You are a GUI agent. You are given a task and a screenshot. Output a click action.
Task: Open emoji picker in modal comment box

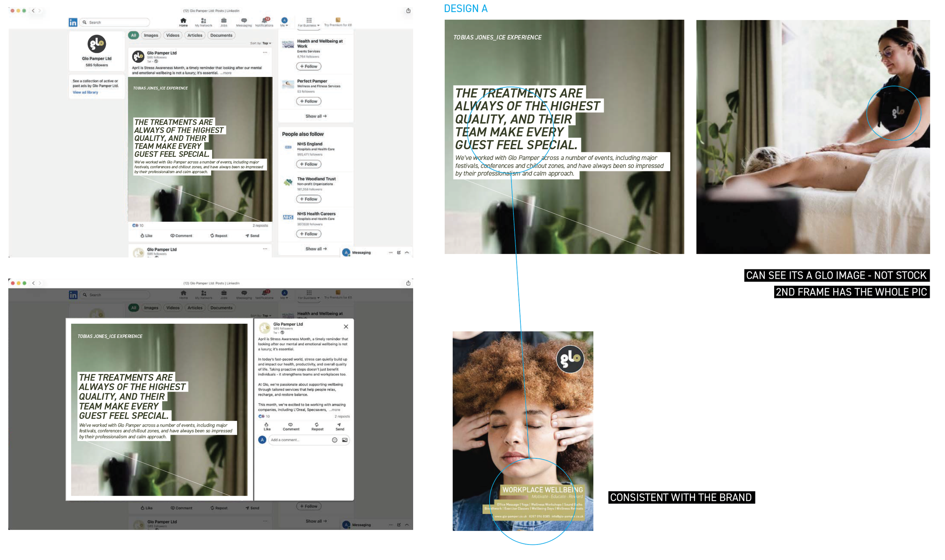coord(335,440)
